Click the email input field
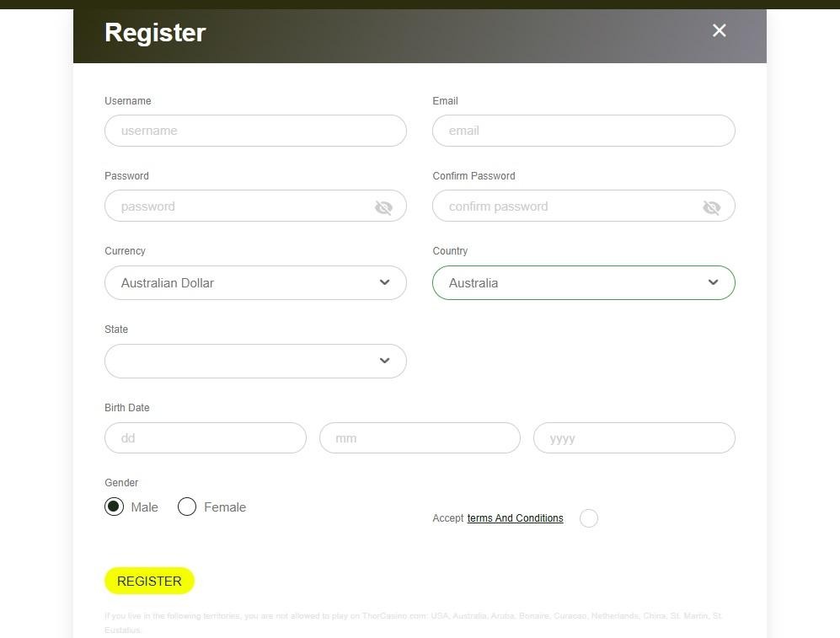The width and height of the screenshot is (840, 638). coord(583,131)
